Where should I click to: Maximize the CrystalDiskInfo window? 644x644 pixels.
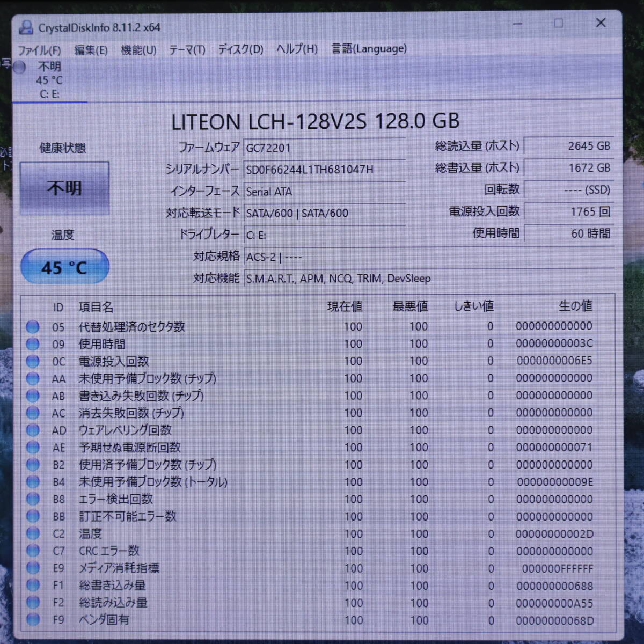click(559, 23)
